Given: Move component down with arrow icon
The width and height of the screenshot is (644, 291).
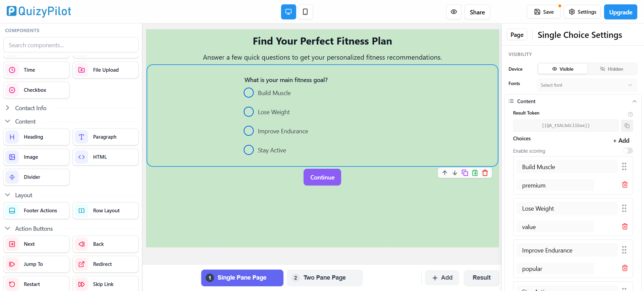Looking at the screenshot, I should pos(455,173).
